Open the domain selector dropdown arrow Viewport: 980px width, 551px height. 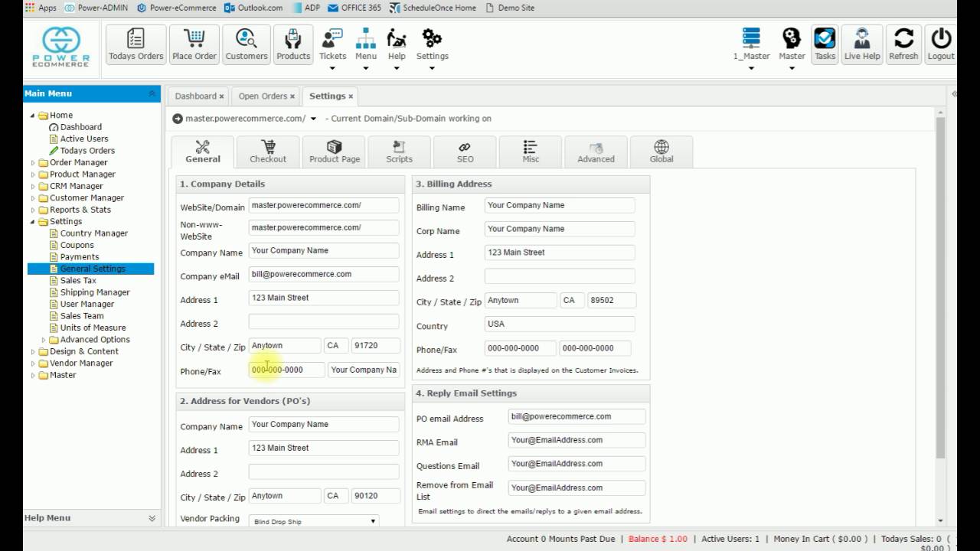coord(313,119)
